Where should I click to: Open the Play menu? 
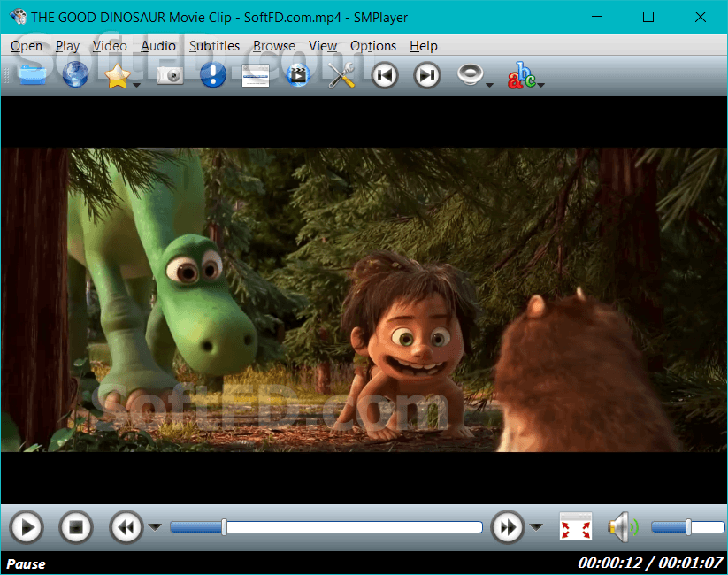tap(67, 45)
